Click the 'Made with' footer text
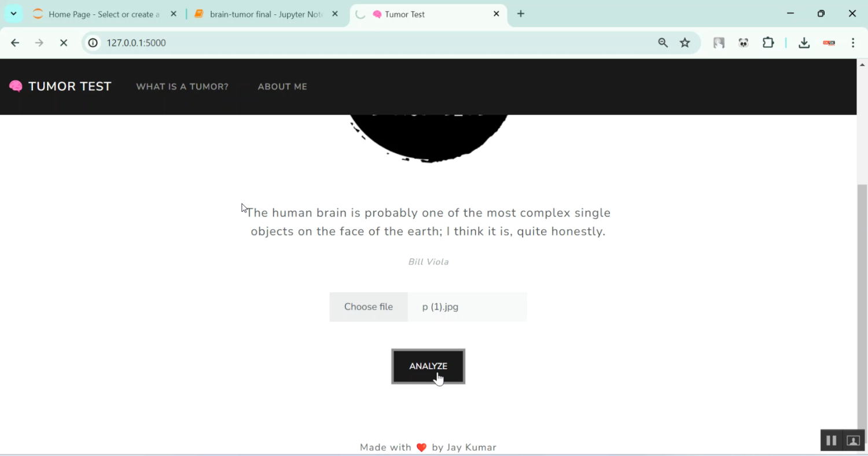The height and width of the screenshot is (456, 868). coord(385,447)
